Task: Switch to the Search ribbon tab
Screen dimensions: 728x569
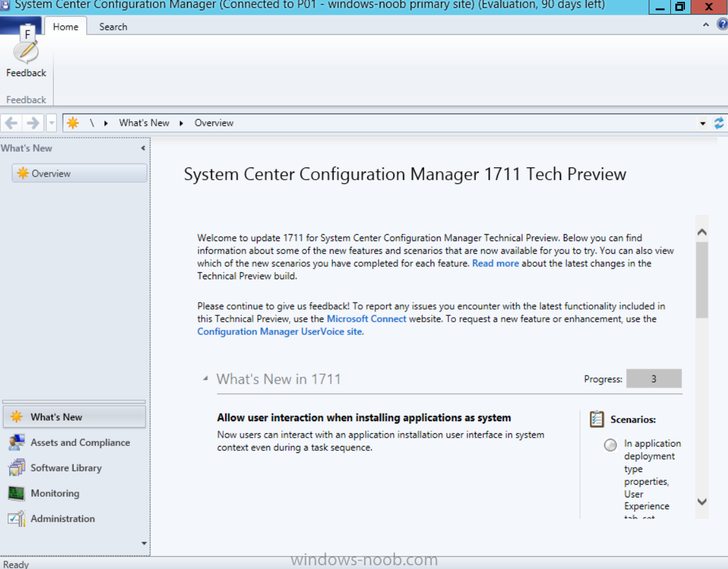Action: pyautogui.click(x=113, y=27)
